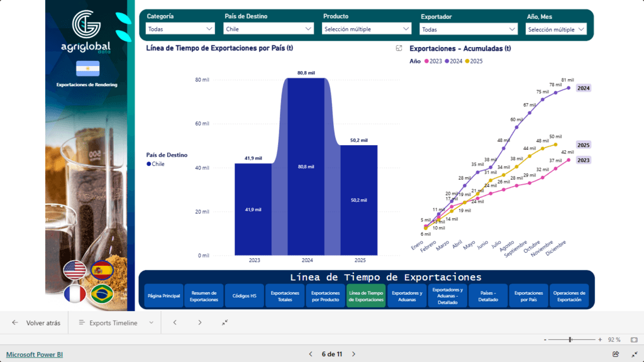This screenshot has height=362, width=644.
Task: Go to next report page arrow
Action: 353,354
